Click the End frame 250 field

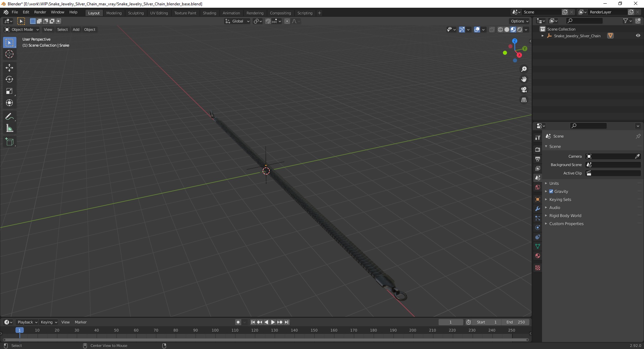point(516,322)
